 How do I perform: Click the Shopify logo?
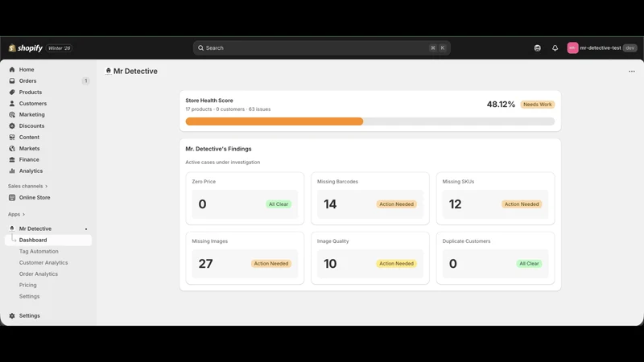(x=26, y=48)
